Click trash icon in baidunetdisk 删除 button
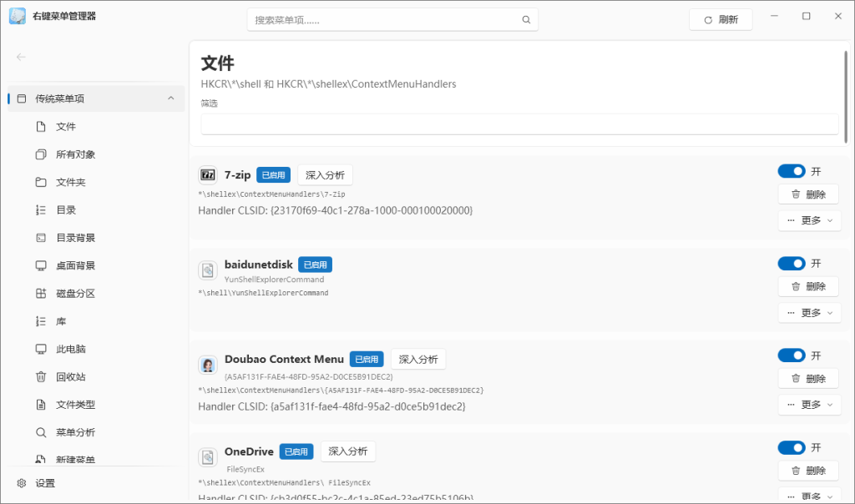The image size is (855, 504). (x=796, y=286)
